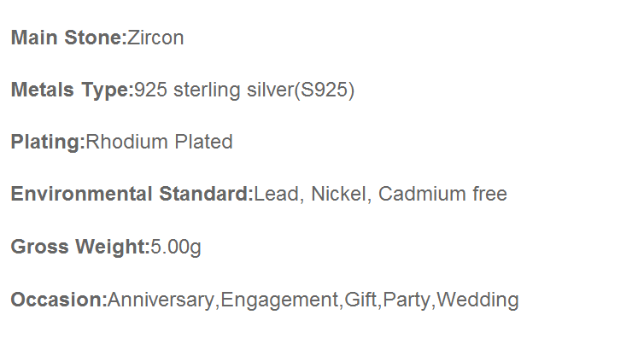Click the word Anniversary

161,300
